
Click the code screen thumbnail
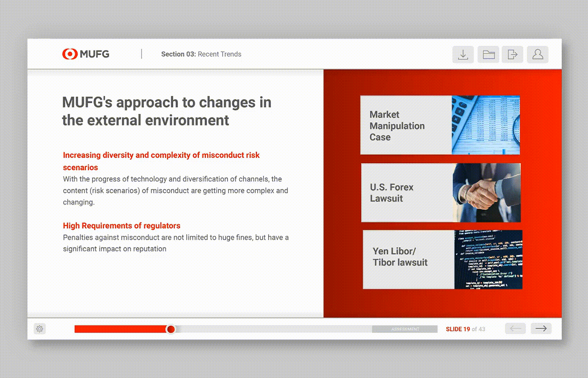point(488,260)
